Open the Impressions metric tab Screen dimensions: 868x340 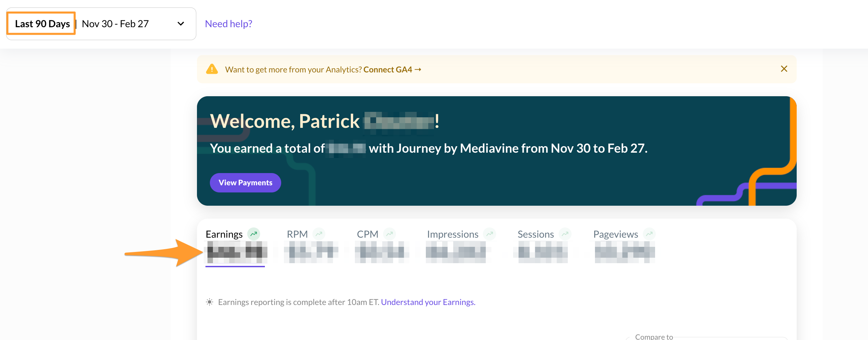coord(452,234)
